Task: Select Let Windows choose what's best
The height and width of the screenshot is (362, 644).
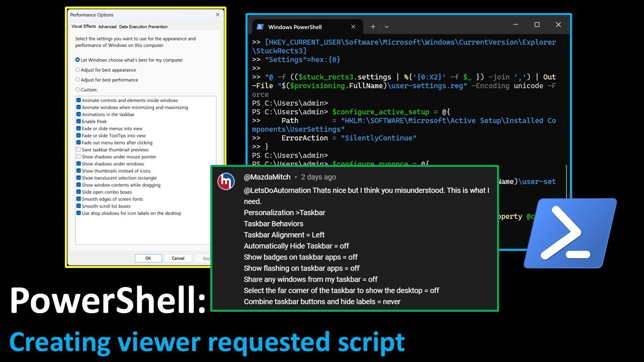Action: (129, 60)
